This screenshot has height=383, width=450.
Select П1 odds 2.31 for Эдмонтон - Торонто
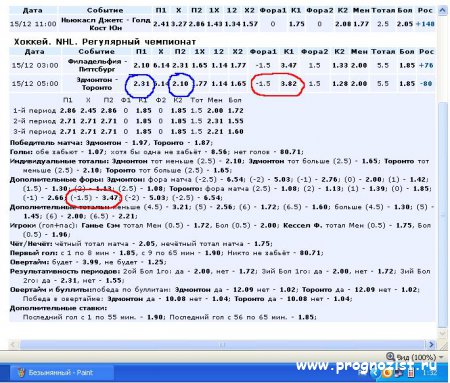(141, 84)
